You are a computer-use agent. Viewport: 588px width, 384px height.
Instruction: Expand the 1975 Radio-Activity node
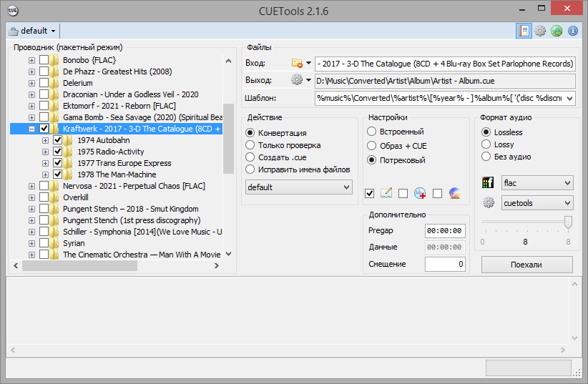click(45, 152)
